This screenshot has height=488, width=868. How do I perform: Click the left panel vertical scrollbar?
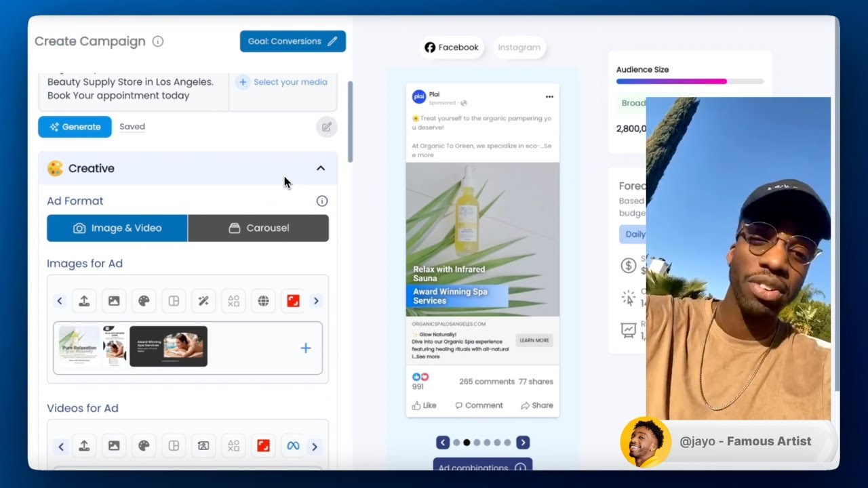(350, 122)
